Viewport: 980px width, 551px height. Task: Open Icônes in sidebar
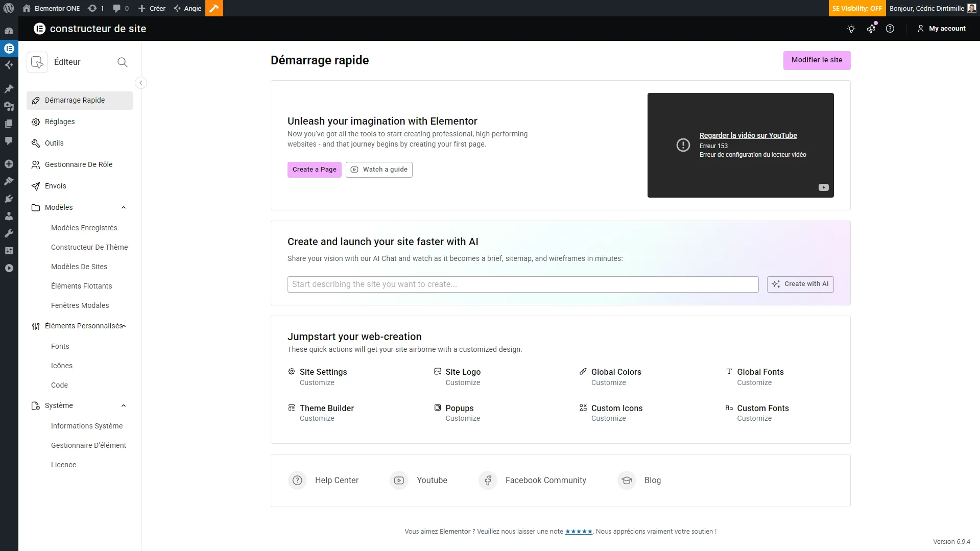coord(62,366)
